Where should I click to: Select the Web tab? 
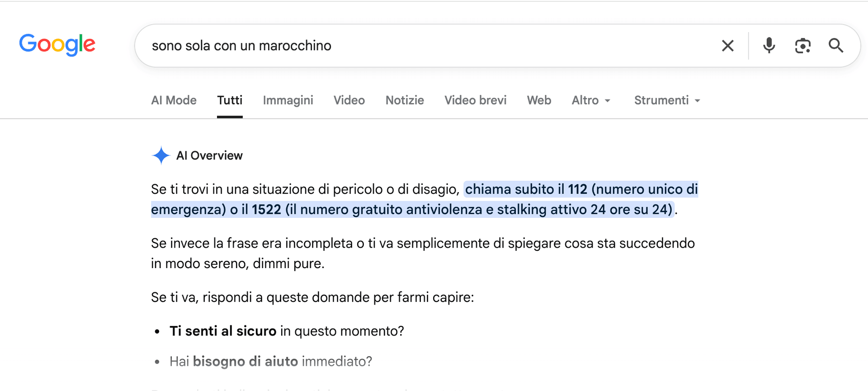point(539,100)
